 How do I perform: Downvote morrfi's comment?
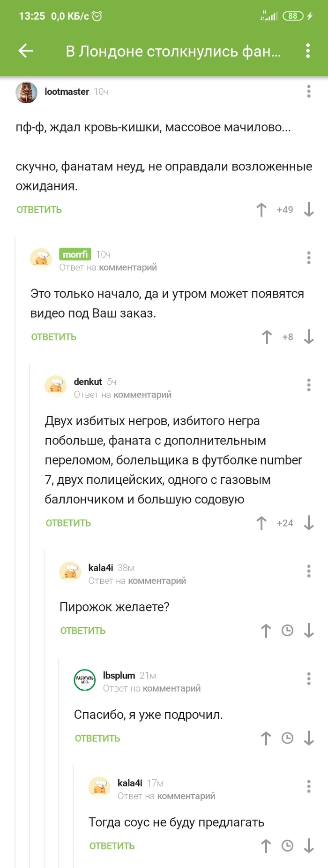308,336
